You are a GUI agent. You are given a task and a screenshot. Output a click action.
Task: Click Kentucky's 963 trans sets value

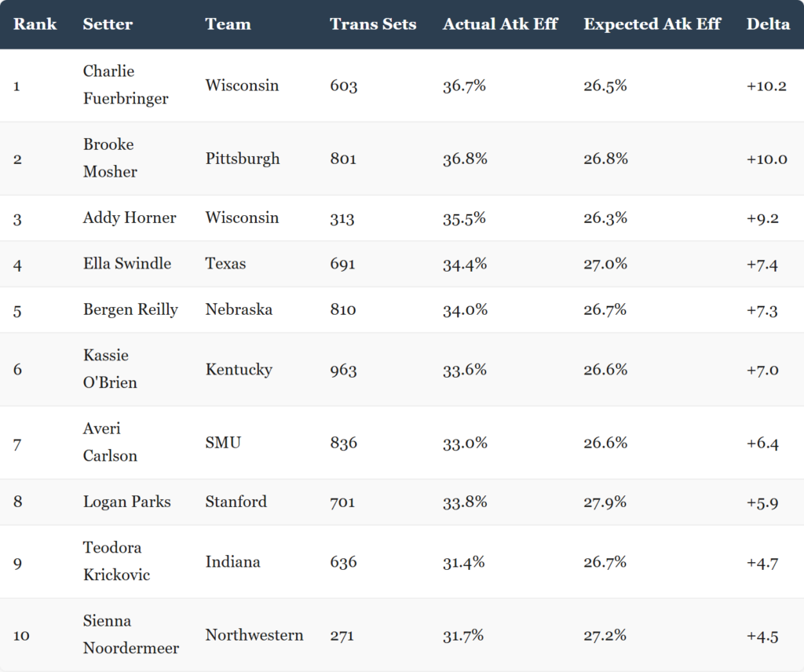pyautogui.click(x=343, y=370)
